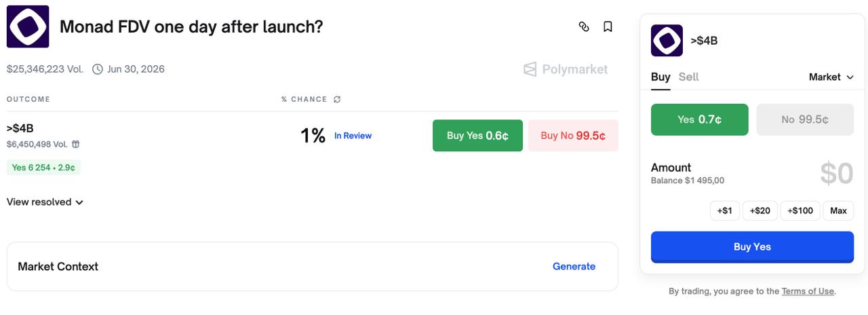868x315 pixels.
Task: Click the Polymarket logo watermark
Action: [566, 69]
